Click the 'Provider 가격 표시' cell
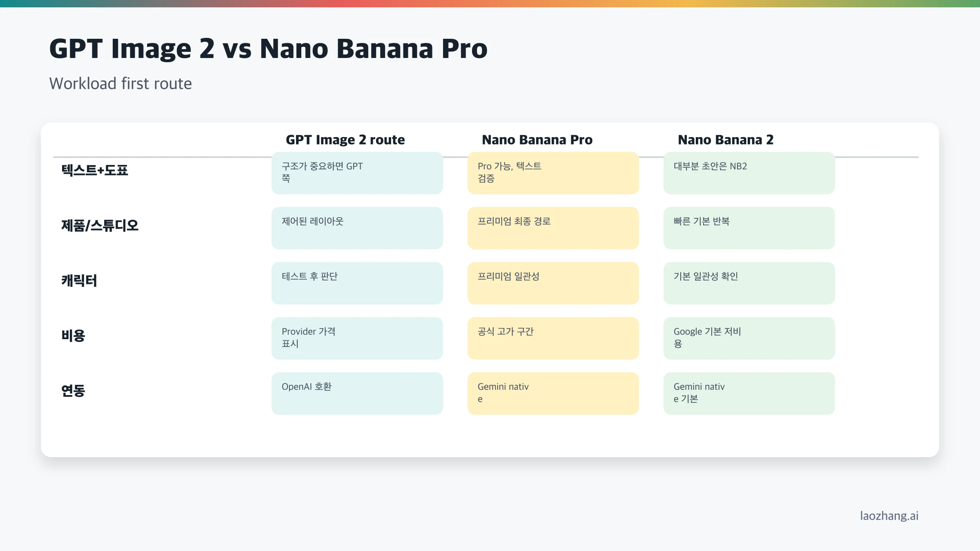980x551 pixels. click(357, 338)
